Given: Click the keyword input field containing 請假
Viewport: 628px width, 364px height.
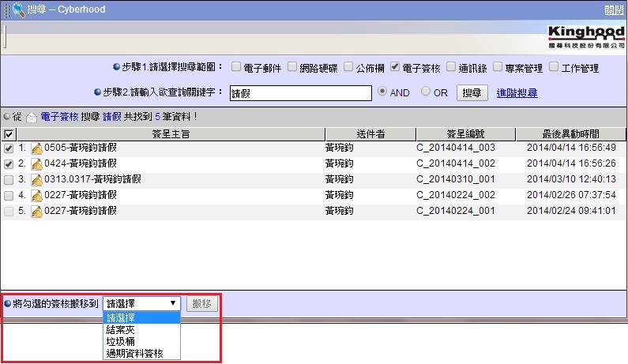Looking at the screenshot, I should point(300,93).
